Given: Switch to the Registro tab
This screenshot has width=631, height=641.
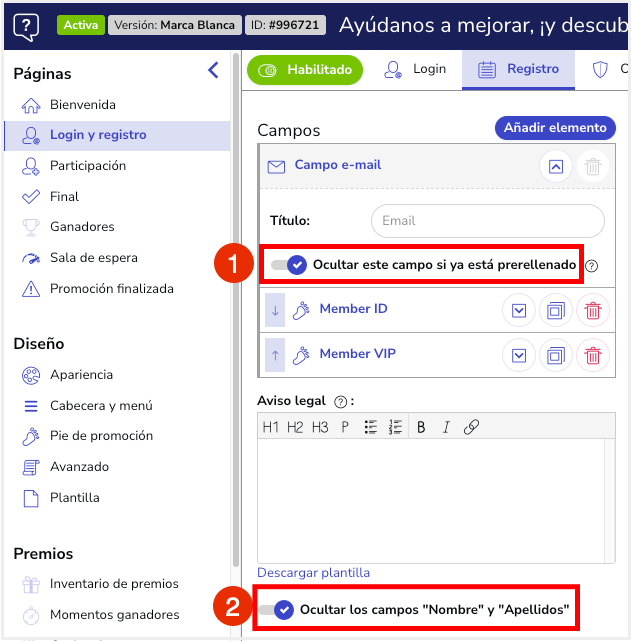Looking at the screenshot, I should pyautogui.click(x=518, y=69).
